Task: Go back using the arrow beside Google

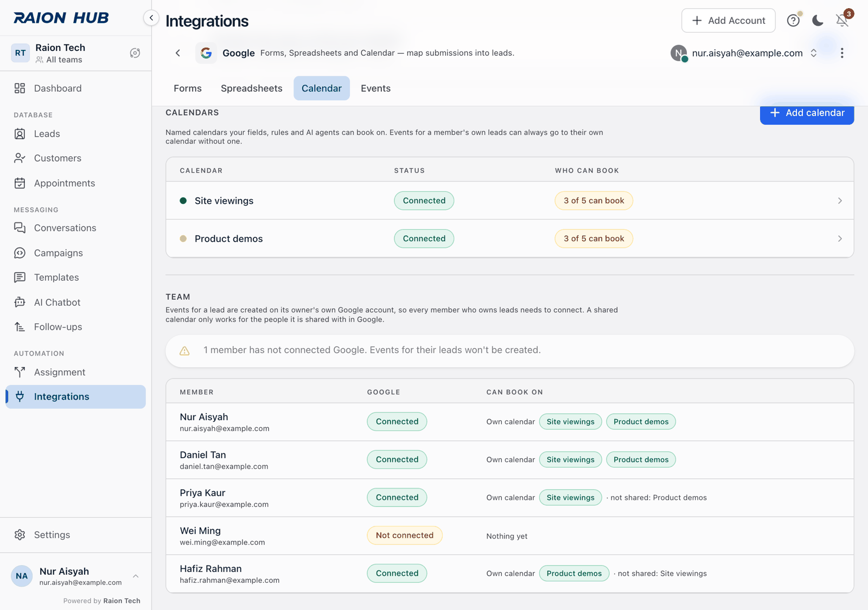Action: pos(178,53)
